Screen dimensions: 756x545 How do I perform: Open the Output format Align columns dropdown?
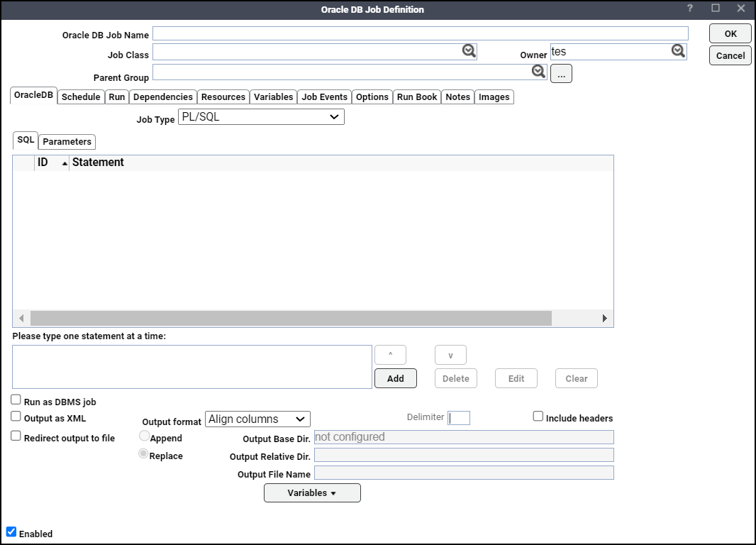[x=257, y=419]
